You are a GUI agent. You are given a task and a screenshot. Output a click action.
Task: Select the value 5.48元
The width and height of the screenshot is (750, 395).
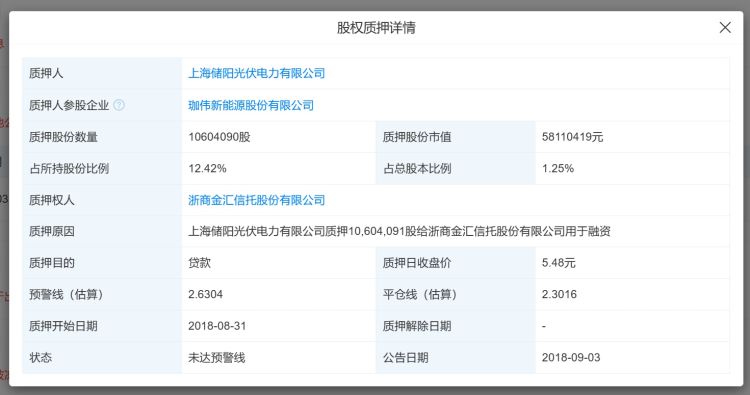coord(558,263)
